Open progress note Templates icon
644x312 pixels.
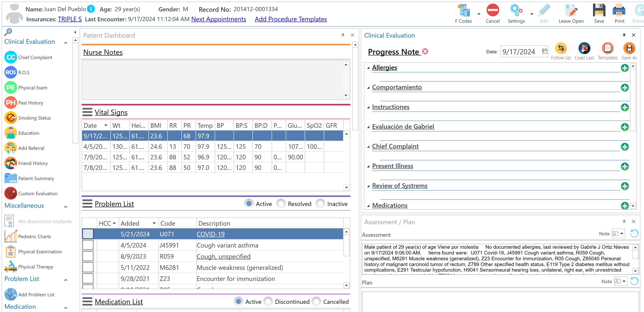coord(608,49)
